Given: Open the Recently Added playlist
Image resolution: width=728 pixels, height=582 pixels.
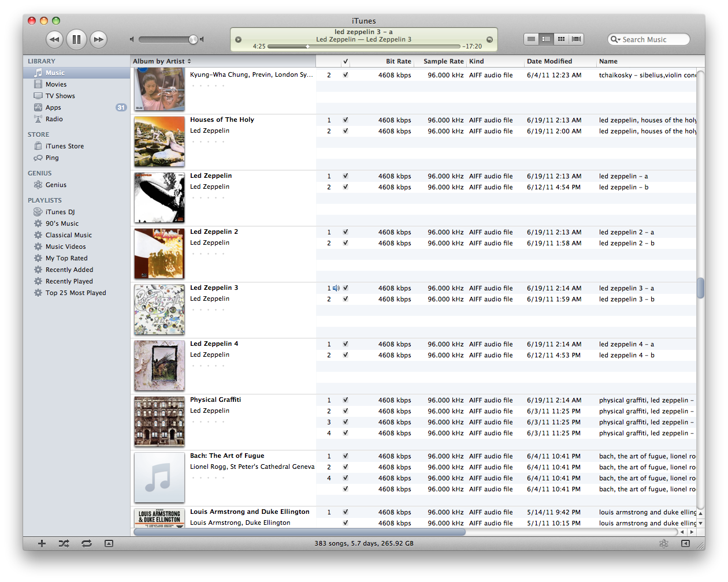Looking at the screenshot, I should click(76, 270).
